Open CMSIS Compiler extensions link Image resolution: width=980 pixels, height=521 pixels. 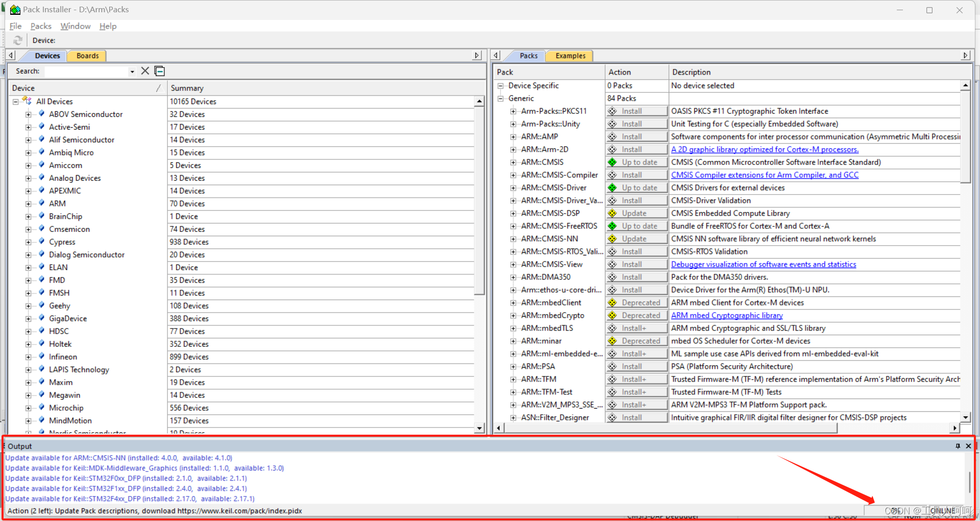click(x=765, y=175)
